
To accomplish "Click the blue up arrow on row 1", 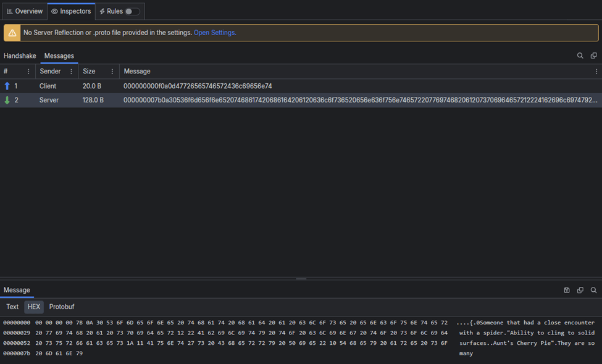I will pyautogui.click(x=7, y=86).
